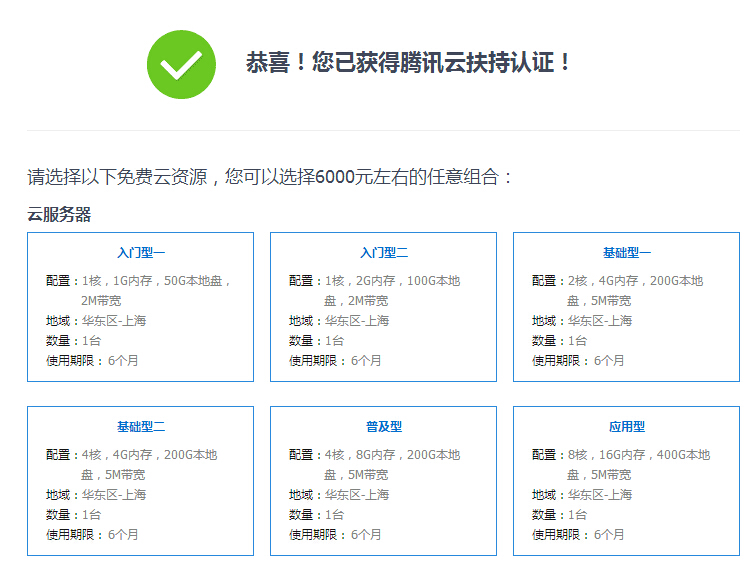Select the 入门型二 server card title
Image resolution: width=756 pixels, height=573 pixels.
(x=384, y=253)
